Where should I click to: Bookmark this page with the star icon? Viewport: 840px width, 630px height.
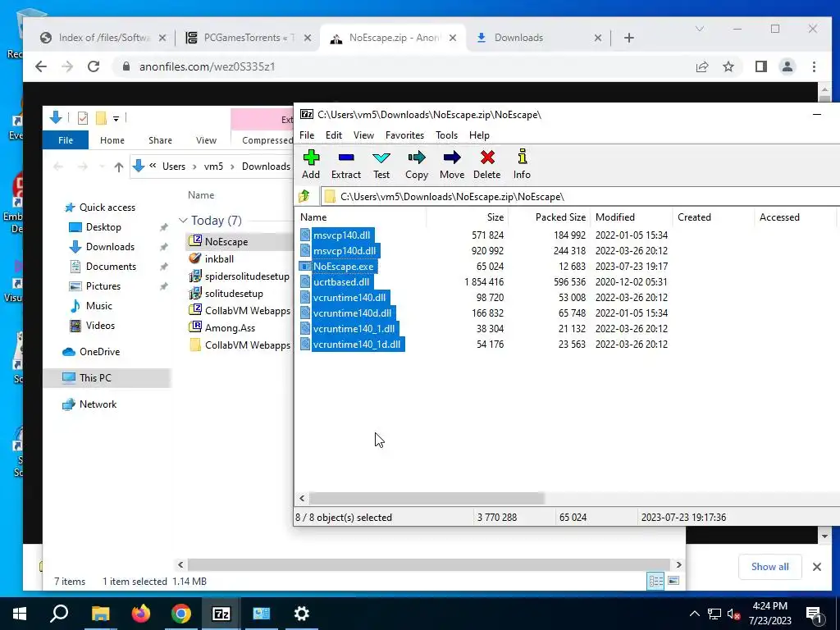(728, 66)
